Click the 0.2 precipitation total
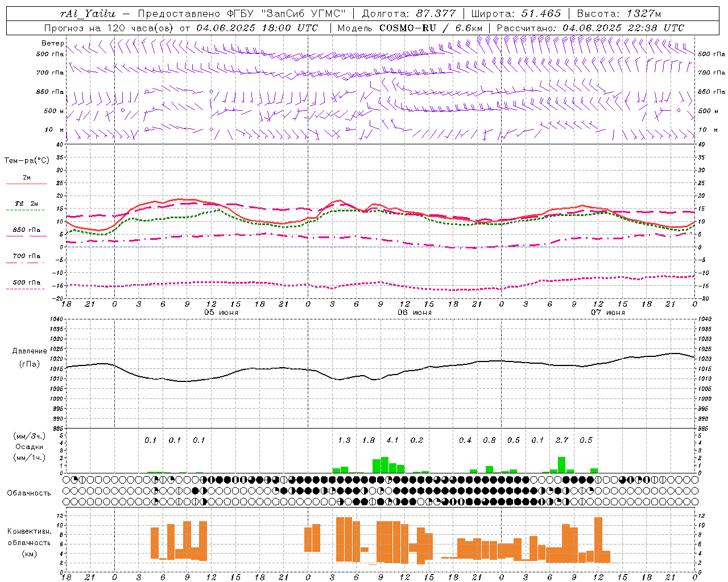The height and width of the screenshot is (582, 728). click(x=417, y=440)
